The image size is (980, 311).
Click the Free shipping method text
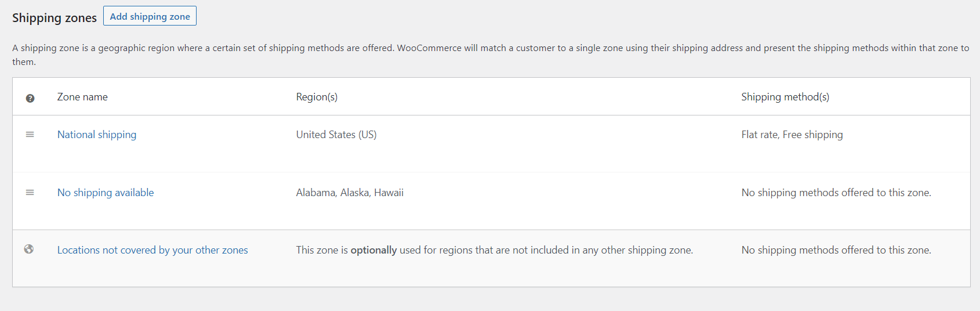click(813, 135)
